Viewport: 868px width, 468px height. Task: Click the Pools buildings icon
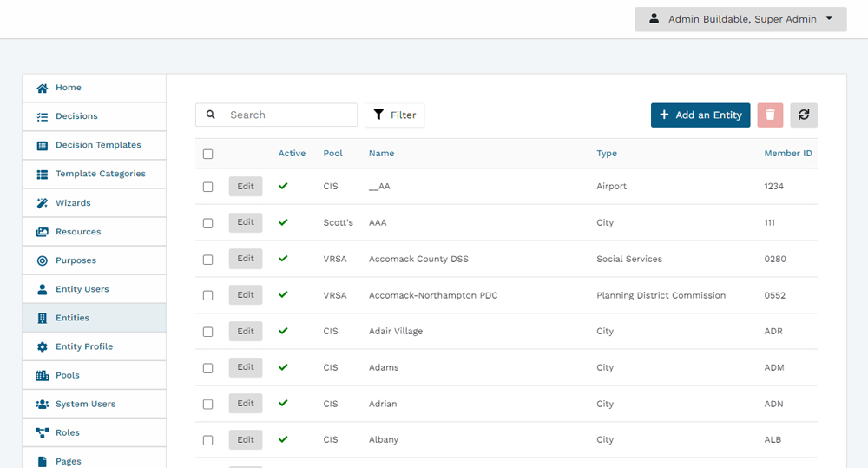point(42,375)
